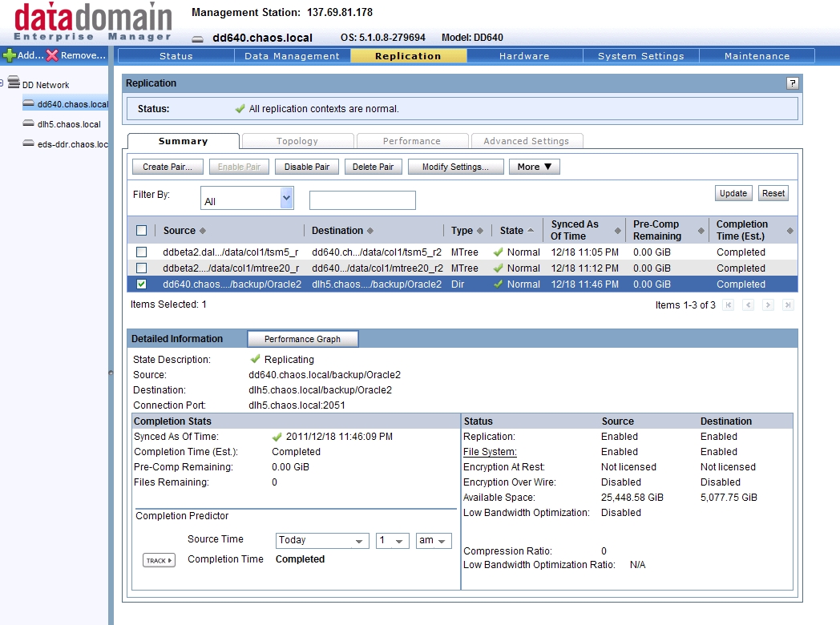
Task: Collapse the DD Network tree node
Action: click(x=2, y=83)
